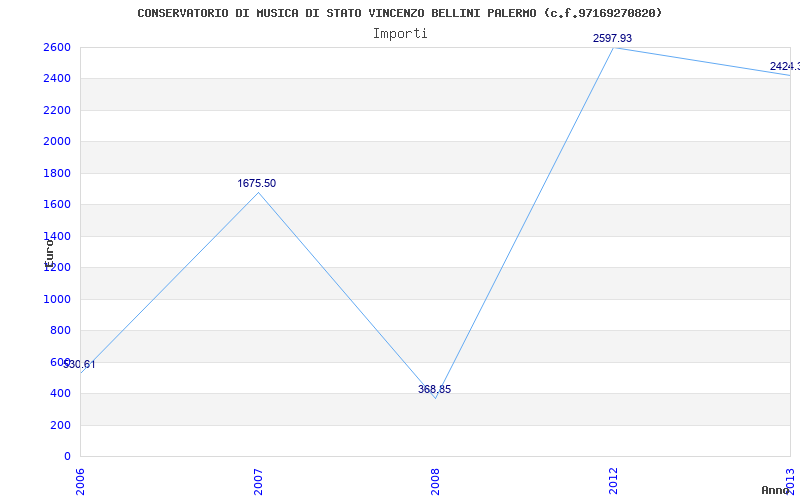Image resolution: width=800 pixels, height=500 pixels.
Task: Click the 2000 y-axis value
Action: [x=56, y=142]
